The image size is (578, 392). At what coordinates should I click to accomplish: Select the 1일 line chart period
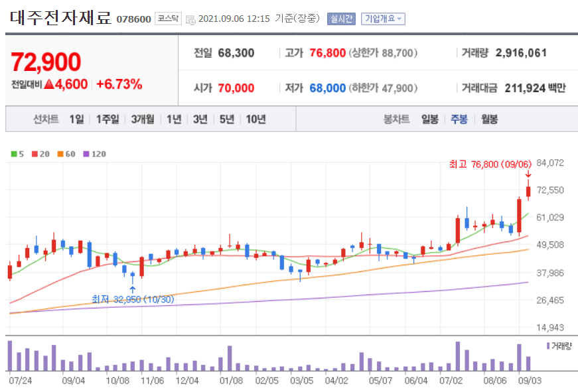pos(77,119)
